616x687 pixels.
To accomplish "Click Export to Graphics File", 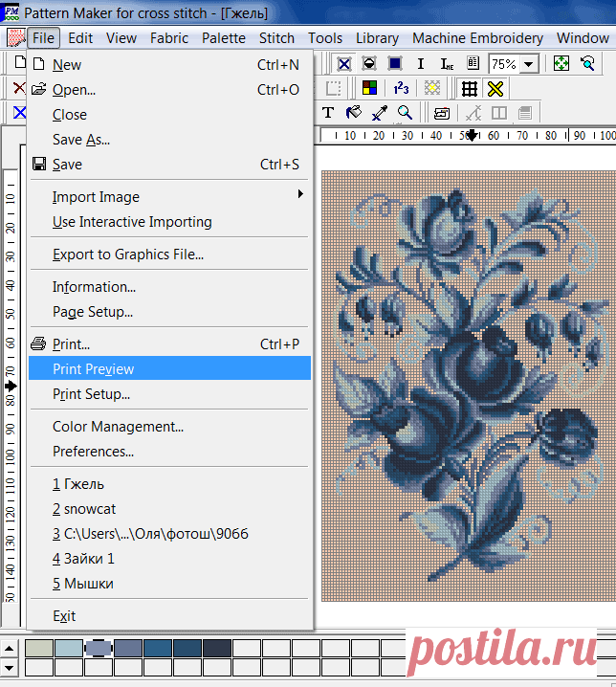I will (127, 254).
